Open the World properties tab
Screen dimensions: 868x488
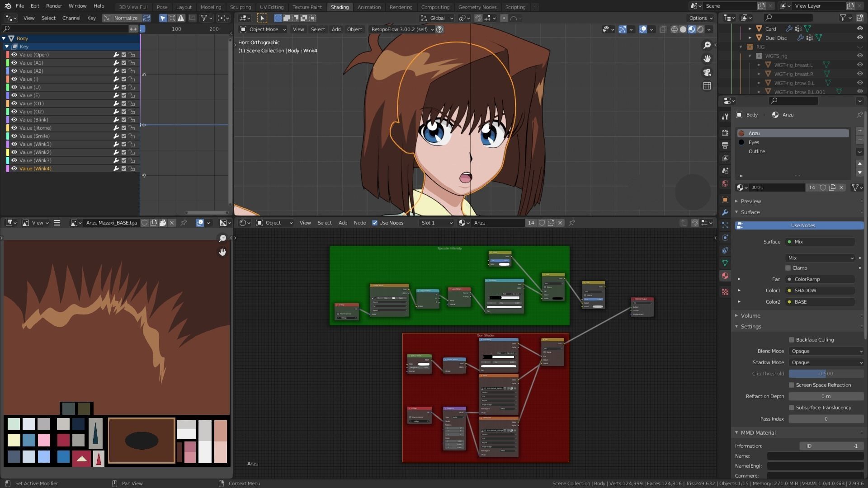click(x=725, y=183)
